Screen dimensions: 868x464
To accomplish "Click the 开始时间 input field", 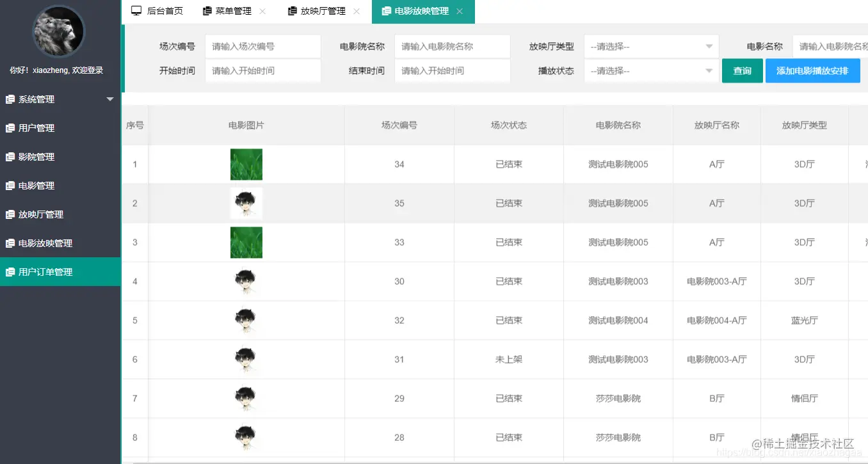I will [x=262, y=70].
